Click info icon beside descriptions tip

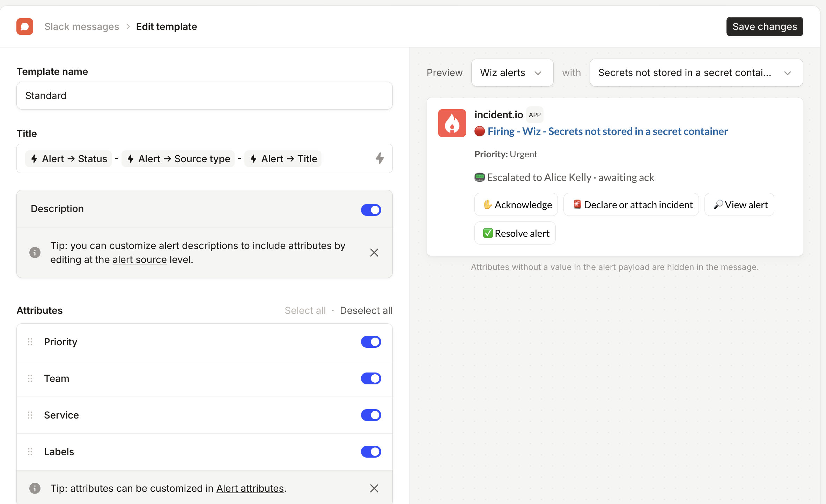35,253
